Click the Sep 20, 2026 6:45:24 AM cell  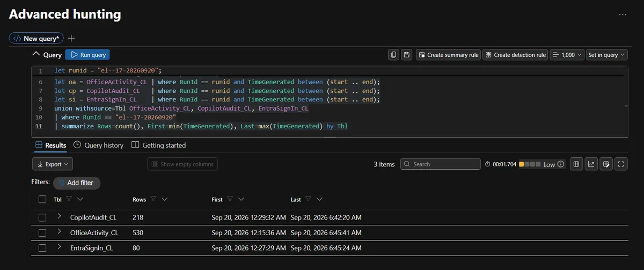(326, 248)
